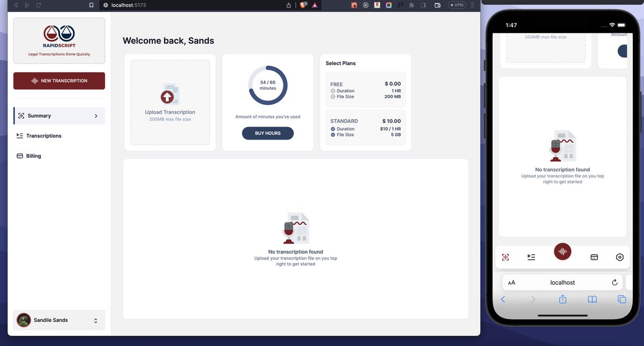Click the Transcriptions list icon in sidebar
Viewport: 644px width, 346px height.
point(20,136)
